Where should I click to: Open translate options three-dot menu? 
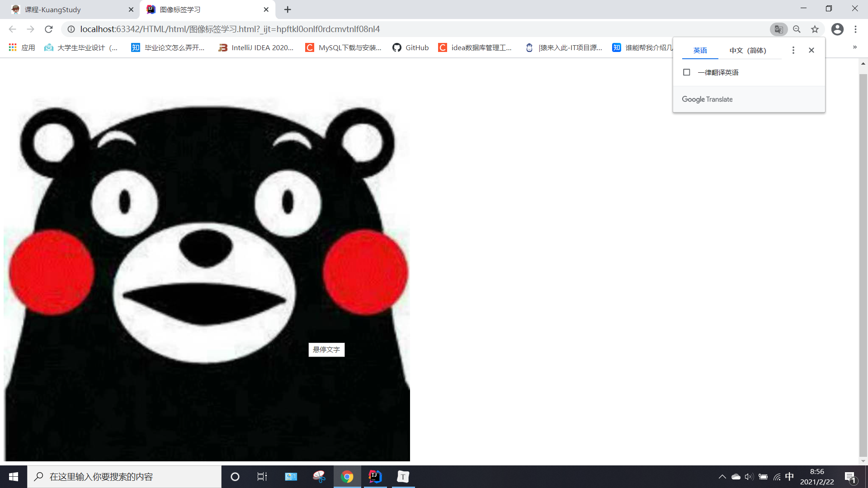pyautogui.click(x=793, y=50)
